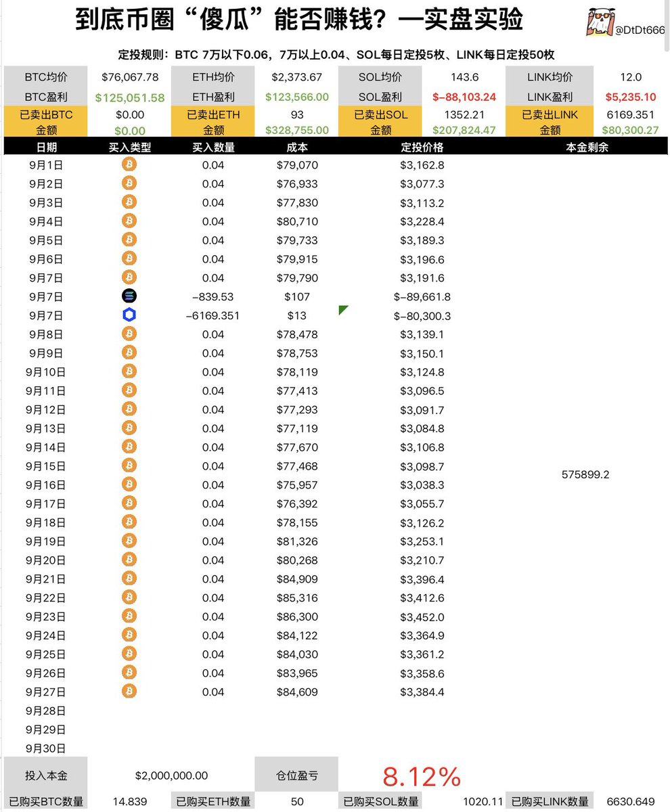Click the Chainlink icon in the 9月7日 row
Screen dimensions: 670x812
tap(129, 315)
